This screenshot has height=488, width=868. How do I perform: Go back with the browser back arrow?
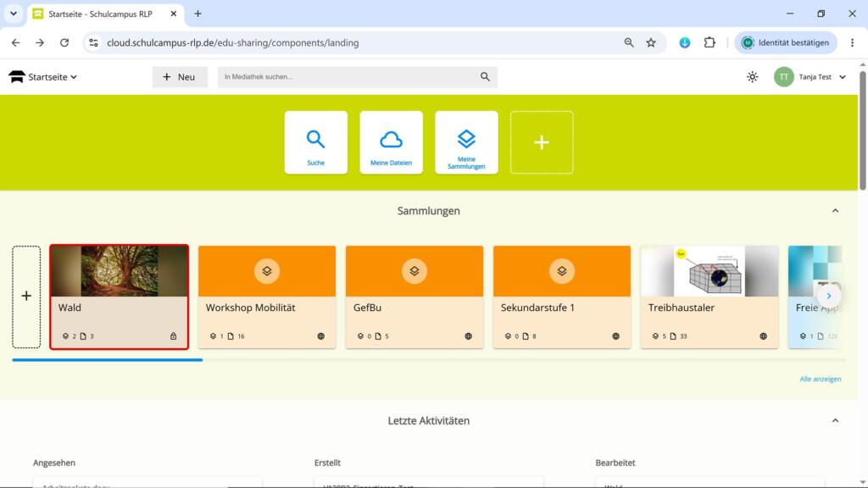pos(15,42)
